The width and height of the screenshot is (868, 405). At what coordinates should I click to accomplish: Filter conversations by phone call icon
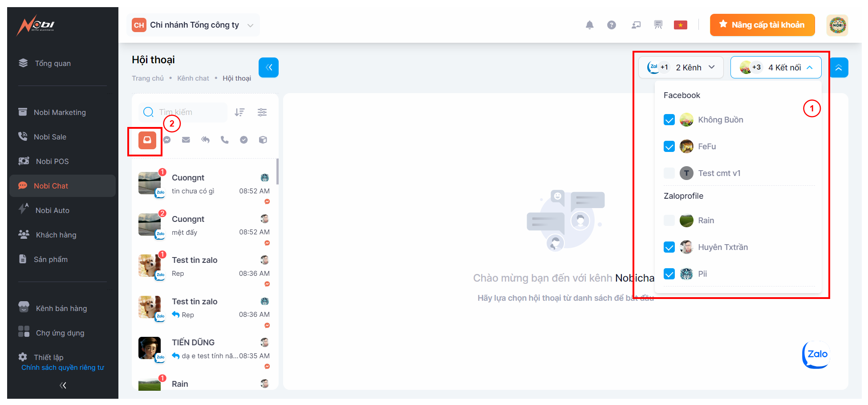pyautogui.click(x=225, y=140)
